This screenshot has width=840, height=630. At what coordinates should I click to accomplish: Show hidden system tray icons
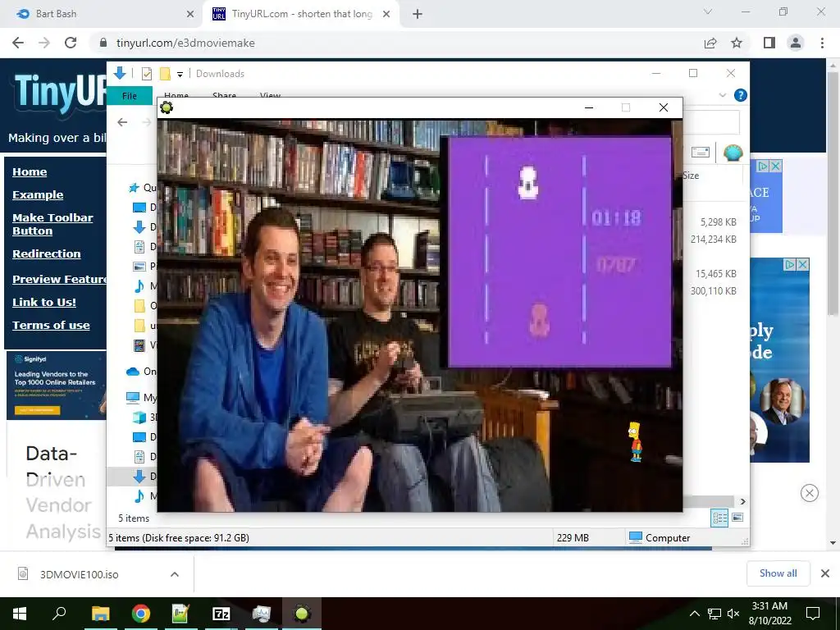tap(694, 614)
